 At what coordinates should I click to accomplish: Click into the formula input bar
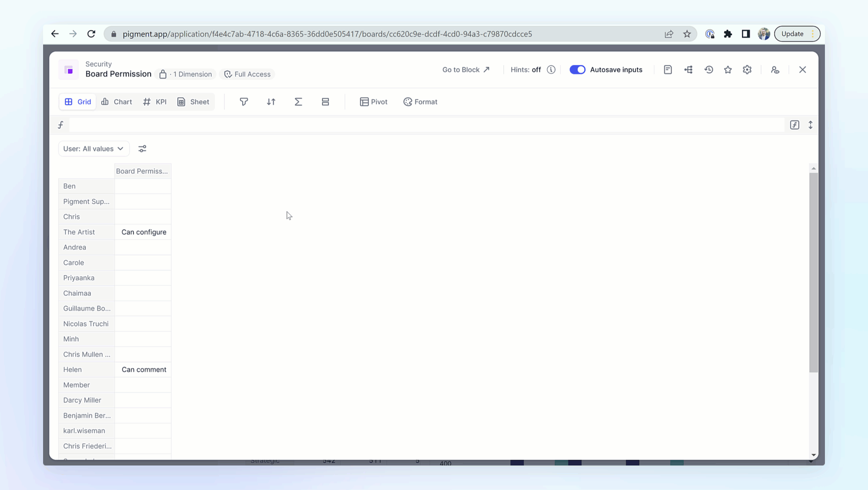click(426, 125)
